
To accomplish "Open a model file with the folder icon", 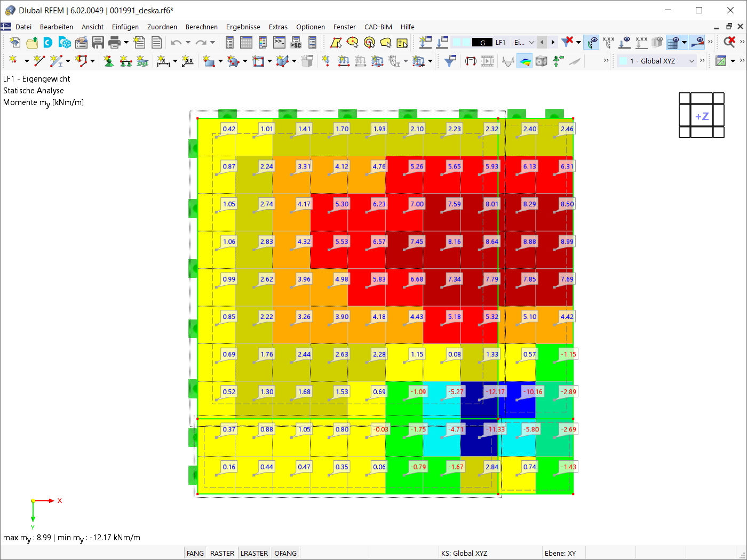I will [32, 42].
